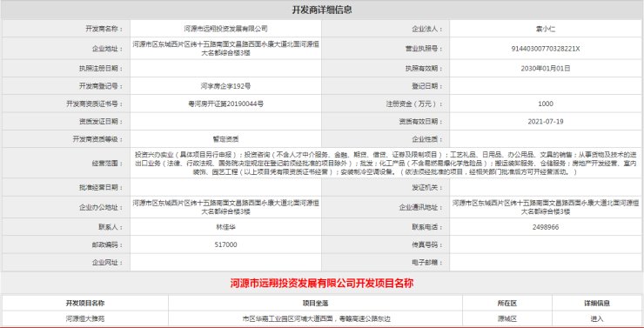Click developer name 河源市远翔投资发展有限公司 in the table
The width and height of the screenshot is (644, 328).
point(225,29)
